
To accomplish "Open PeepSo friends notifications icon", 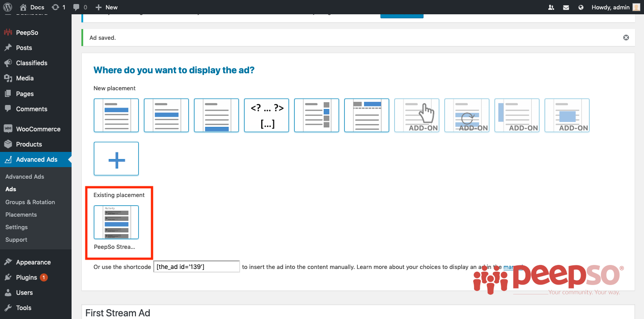I will 551,7.
